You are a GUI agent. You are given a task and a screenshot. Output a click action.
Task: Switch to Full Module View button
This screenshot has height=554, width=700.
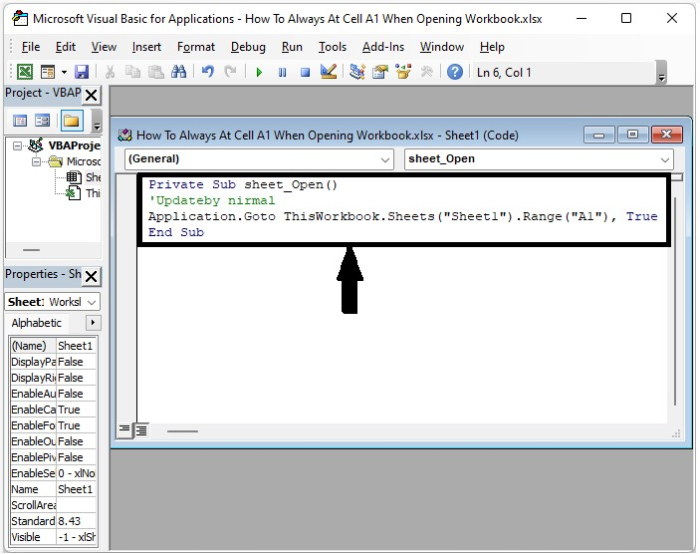141,430
